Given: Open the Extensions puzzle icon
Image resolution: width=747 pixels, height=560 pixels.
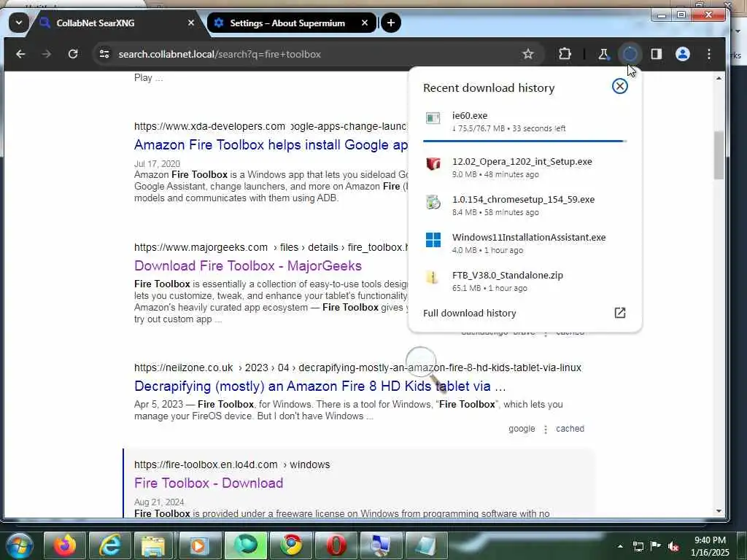Looking at the screenshot, I should (565, 54).
